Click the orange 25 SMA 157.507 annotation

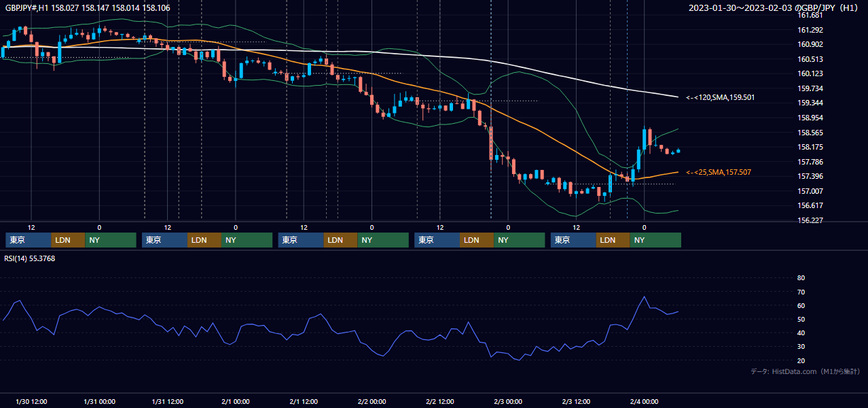[719, 173]
